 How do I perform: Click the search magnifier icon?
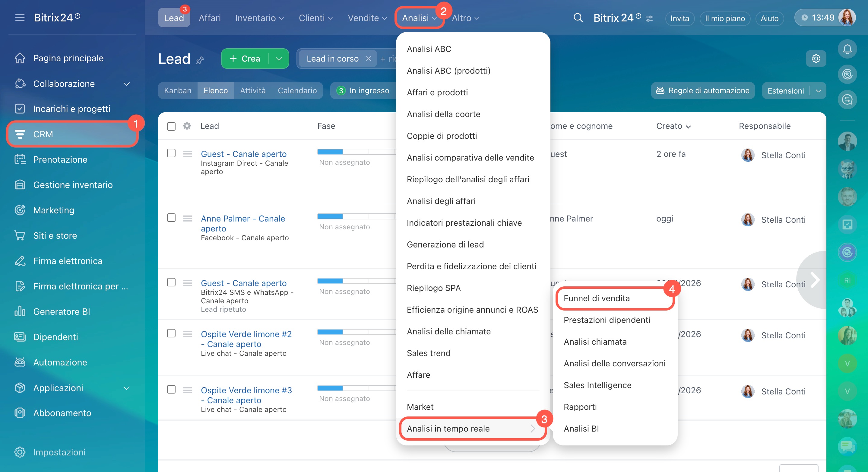[x=578, y=18]
